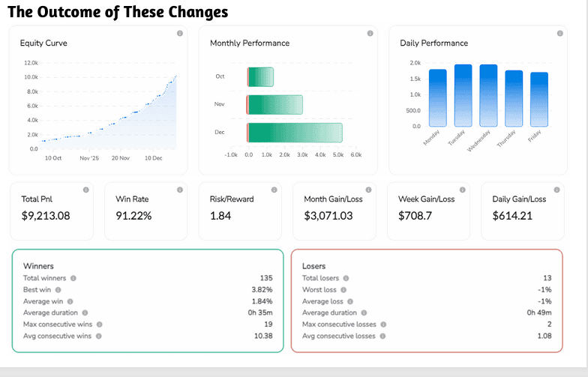Click info icon beside Avg consecutive losses
588x377 pixels.
point(382,336)
